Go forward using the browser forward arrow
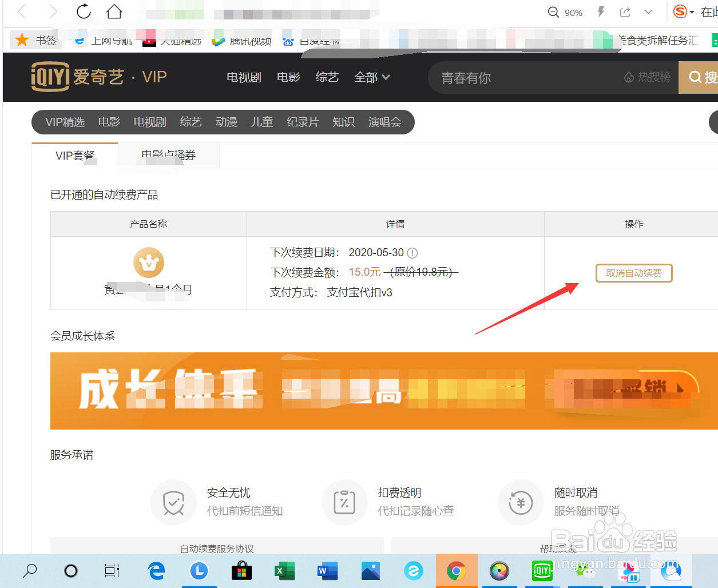This screenshot has width=718, height=588. click(53, 11)
